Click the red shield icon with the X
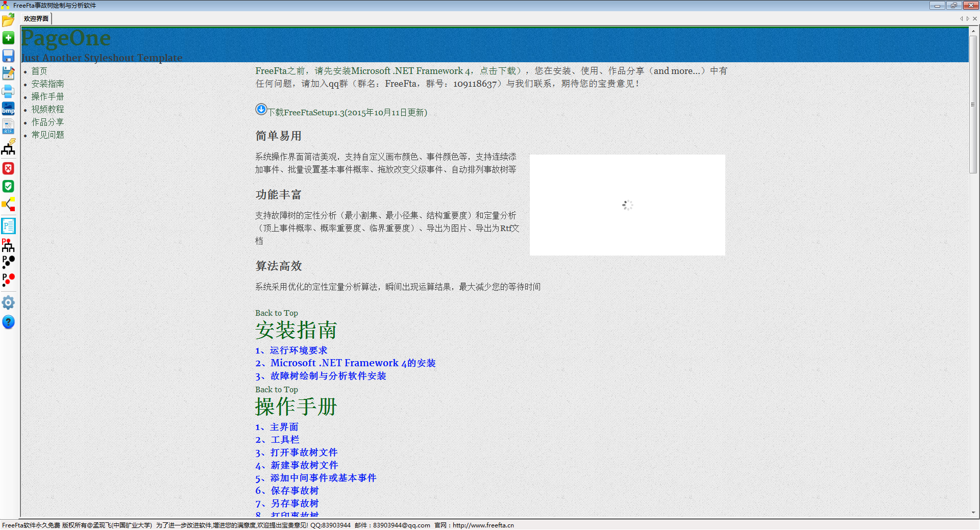 click(x=8, y=168)
